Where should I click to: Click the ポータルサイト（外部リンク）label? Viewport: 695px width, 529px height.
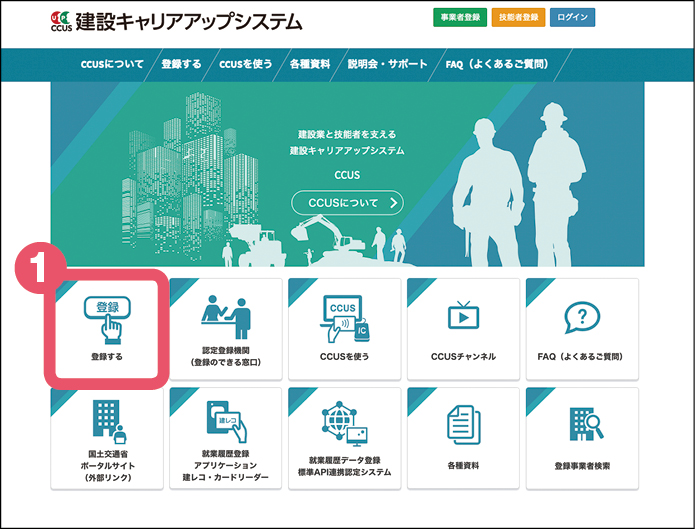pyautogui.click(x=107, y=472)
